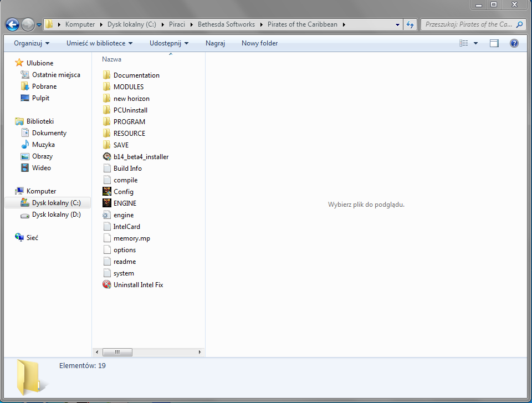Expand arrow after Komputer breadcrumb
Image resolution: width=532 pixels, height=403 pixels.
tap(101, 24)
